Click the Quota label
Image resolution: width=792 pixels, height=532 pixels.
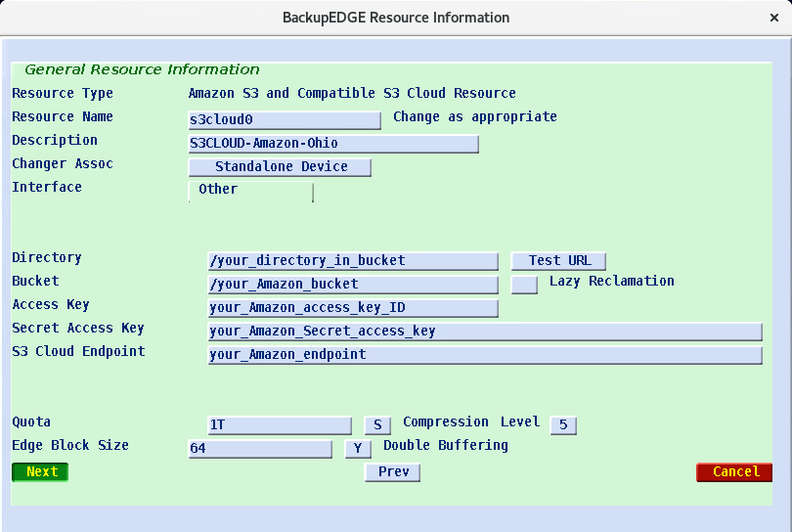pyautogui.click(x=31, y=421)
